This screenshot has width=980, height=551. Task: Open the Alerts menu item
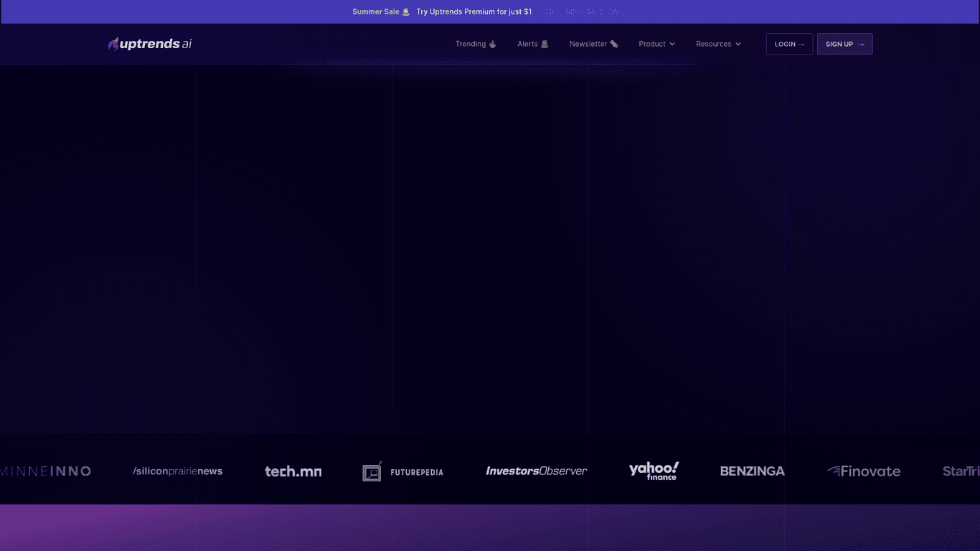point(527,44)
